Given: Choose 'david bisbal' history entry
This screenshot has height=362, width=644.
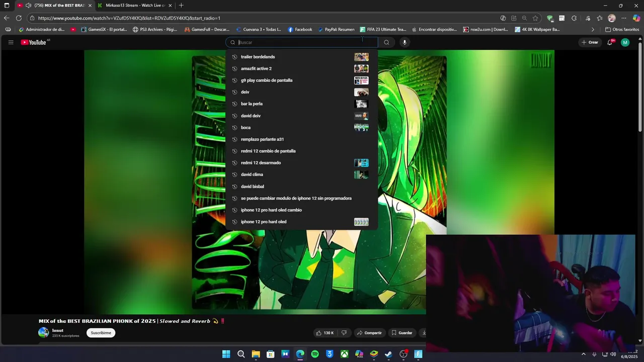Looking at the screenshot, I should 301,187.
